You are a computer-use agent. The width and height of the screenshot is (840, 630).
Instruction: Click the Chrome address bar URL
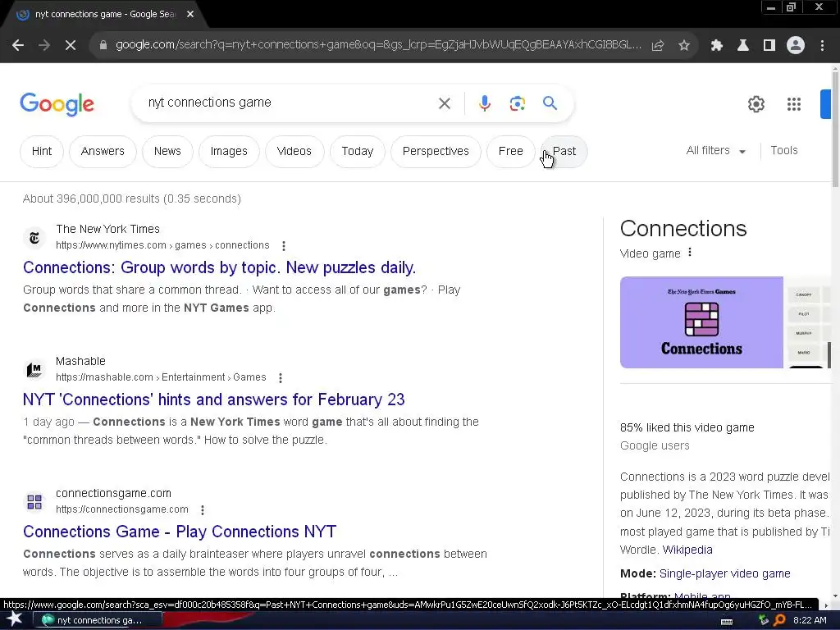[378, 45]
